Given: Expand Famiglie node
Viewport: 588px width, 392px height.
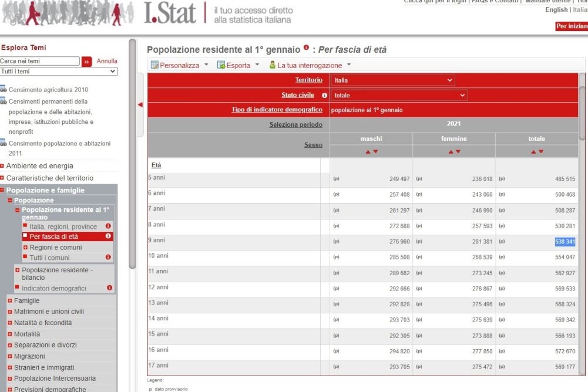Looking at the screenshot, I should click(10, 300).
